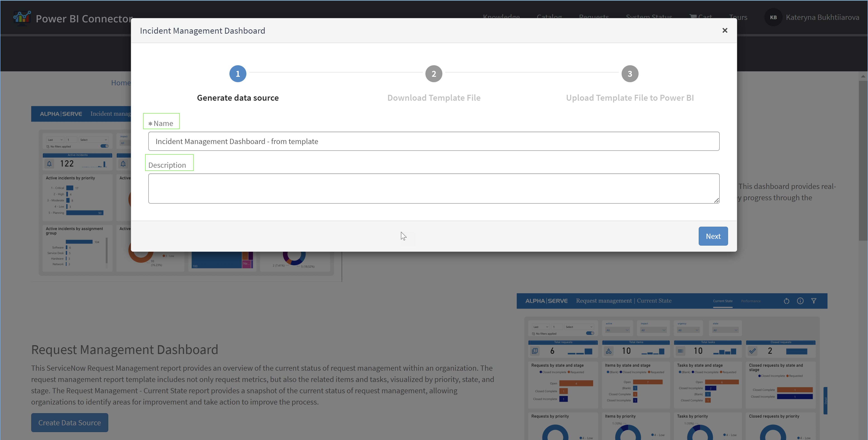Click the Total items shapes icon
The image size is (868, 440).
tap(609, 351)
